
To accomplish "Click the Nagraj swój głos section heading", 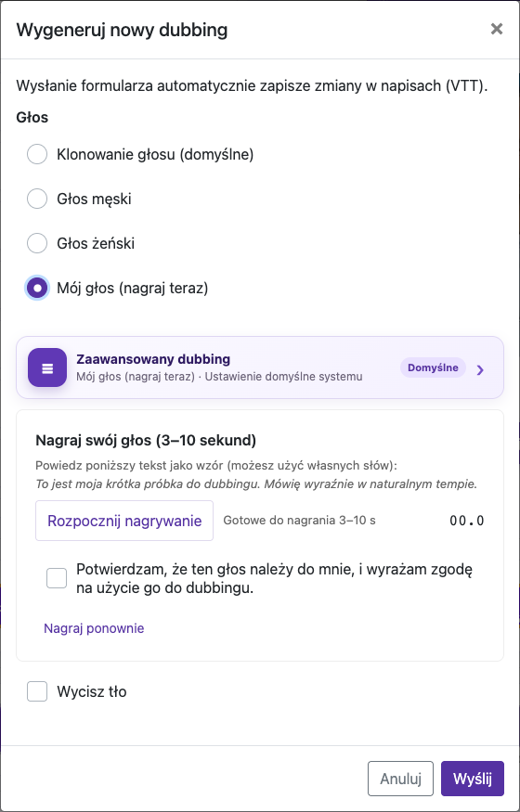I will pos(146,441).
